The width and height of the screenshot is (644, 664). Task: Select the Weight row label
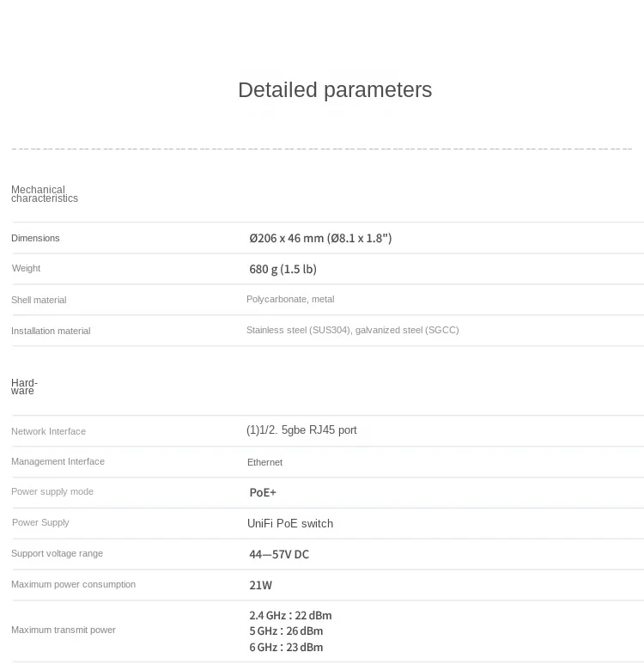(26, 268)
